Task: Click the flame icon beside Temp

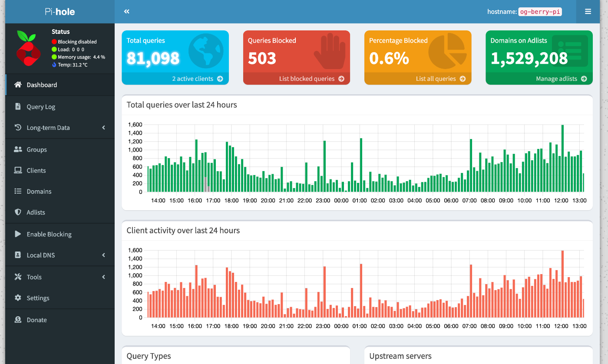Action: [54, 65]
